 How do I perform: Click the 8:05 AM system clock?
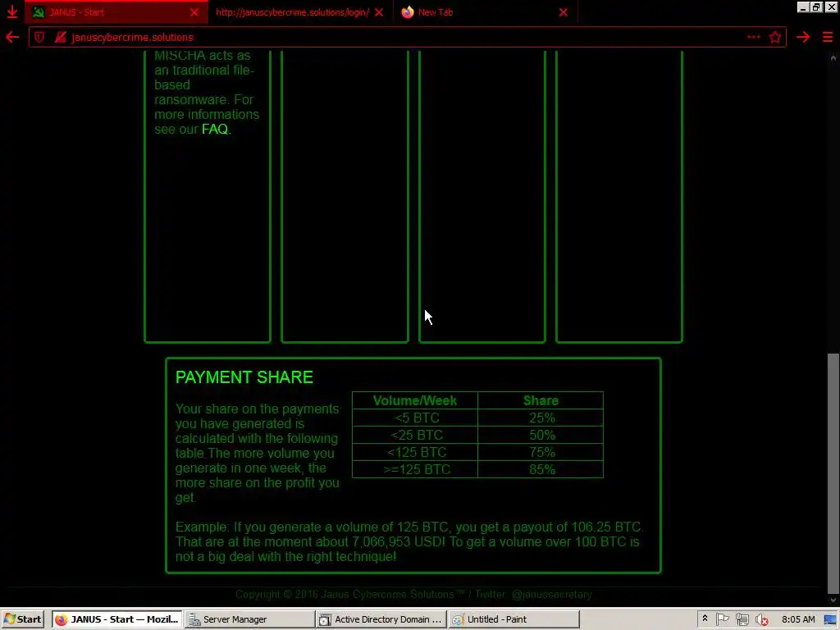pos(797,619)
